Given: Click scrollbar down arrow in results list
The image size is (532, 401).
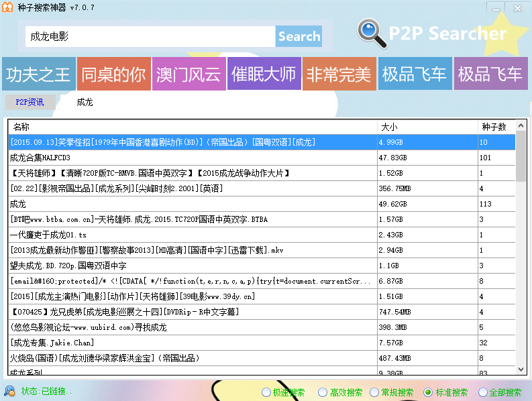Looking at the screenshot, I should coord(521,369).
